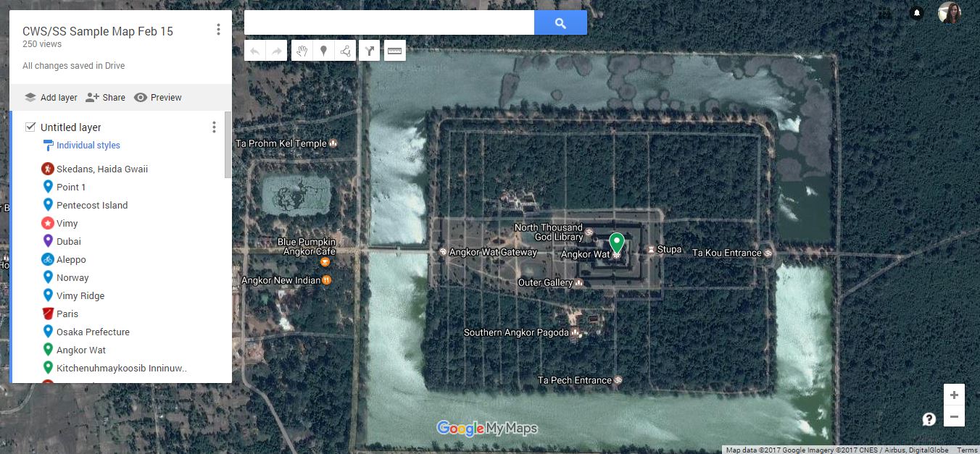
Task: Click into the map search field
Action: pyautogui.click(x=389, y=23)
